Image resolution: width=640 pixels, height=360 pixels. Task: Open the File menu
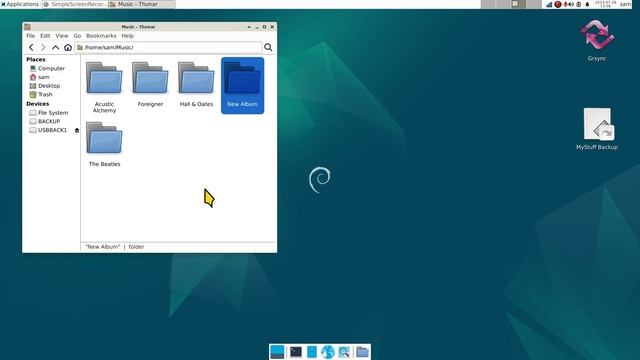(x=31, y=36)
